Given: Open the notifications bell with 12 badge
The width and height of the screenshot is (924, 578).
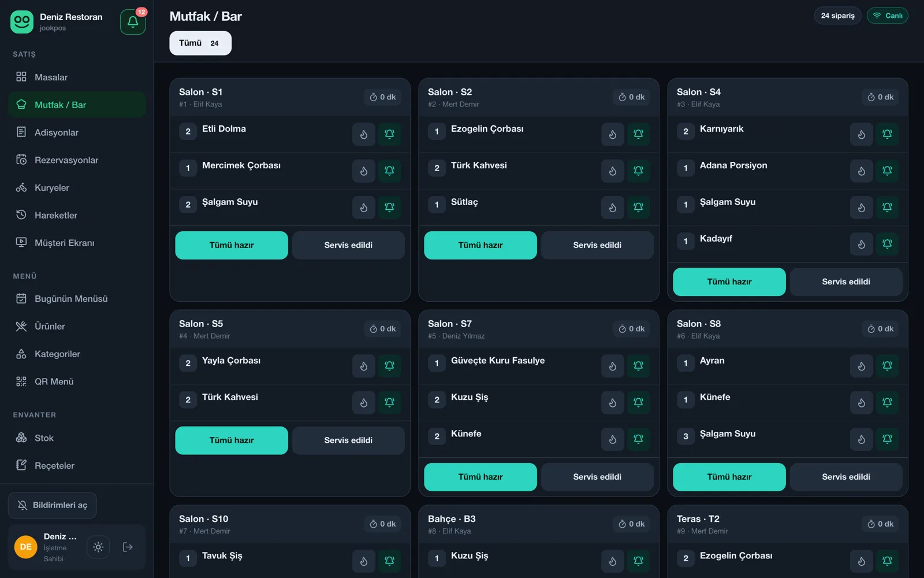Looking at the screenshot, I should [133, 22].
